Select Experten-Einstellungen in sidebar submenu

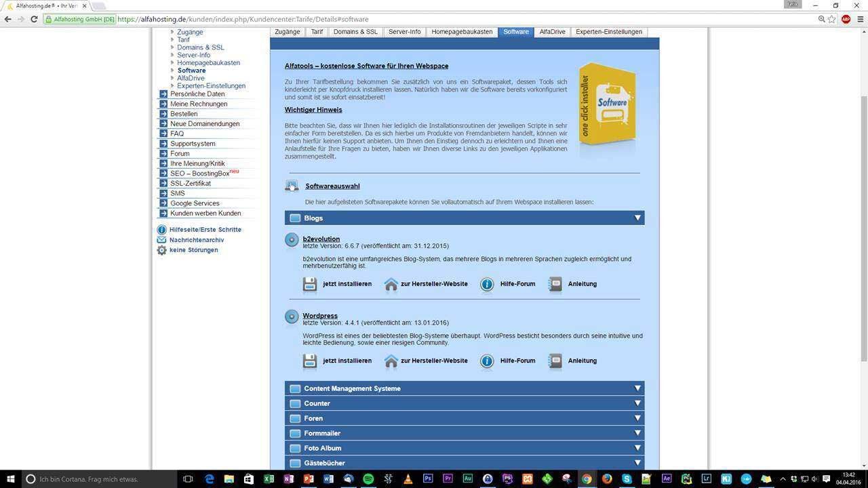(212, 86)
